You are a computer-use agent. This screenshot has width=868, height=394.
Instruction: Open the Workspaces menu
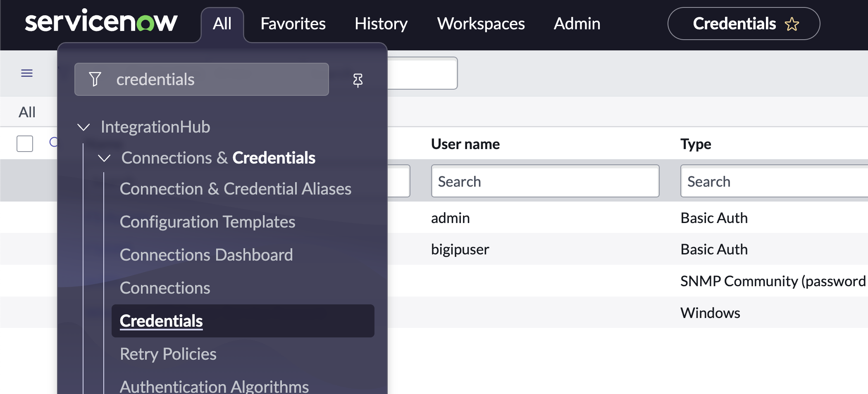point(481,24)
